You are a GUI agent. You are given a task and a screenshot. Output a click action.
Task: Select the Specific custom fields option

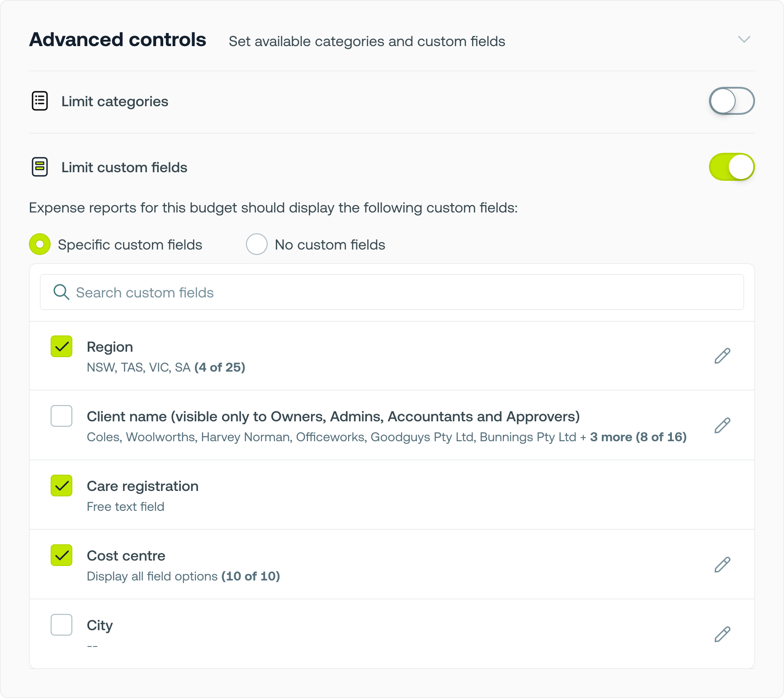[x=40, y=244]
